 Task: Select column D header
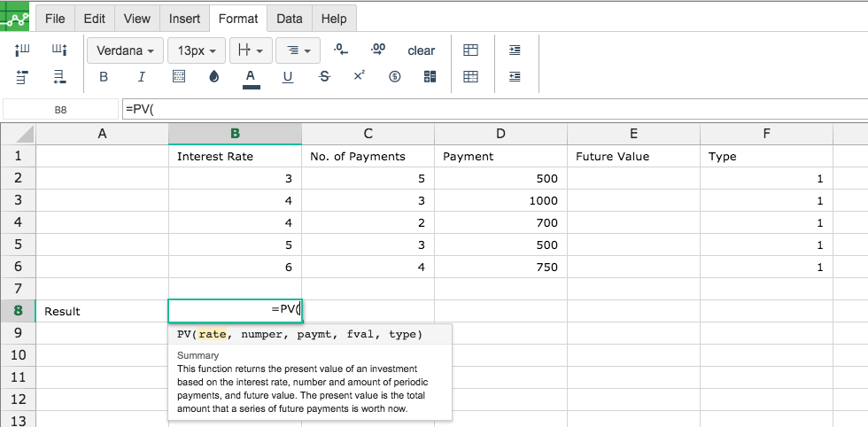click(500, 134)
